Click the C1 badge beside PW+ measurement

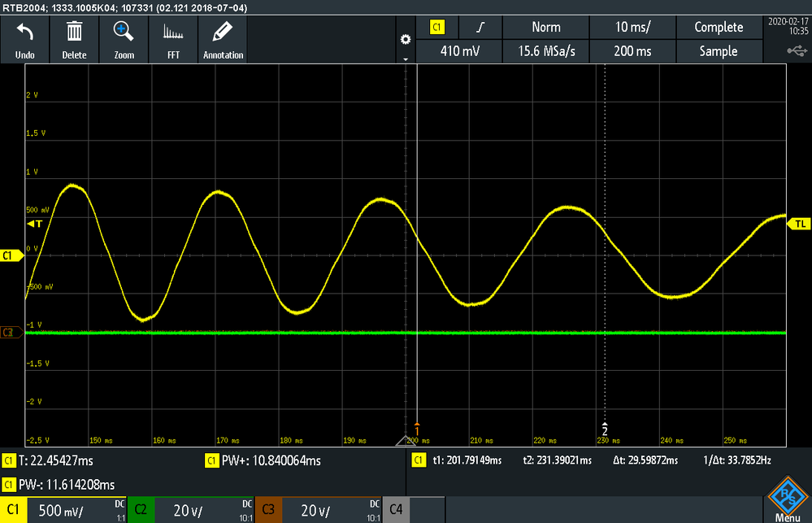(x=212, y=461)
